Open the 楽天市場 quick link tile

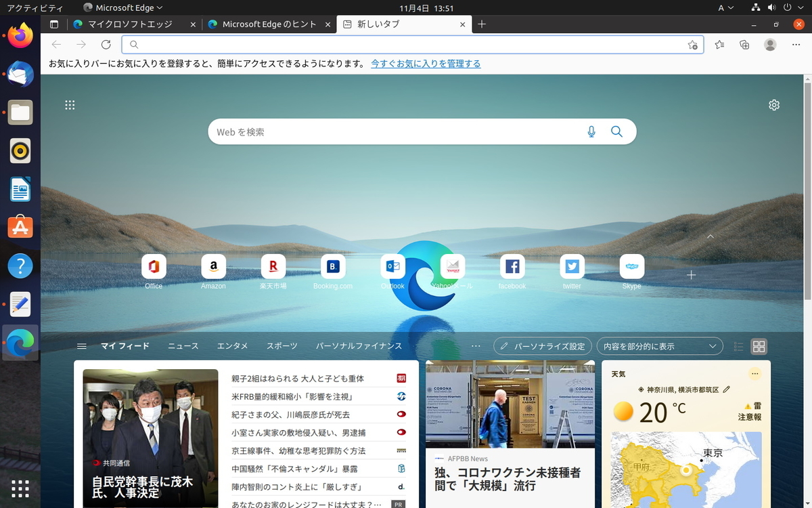273,267
